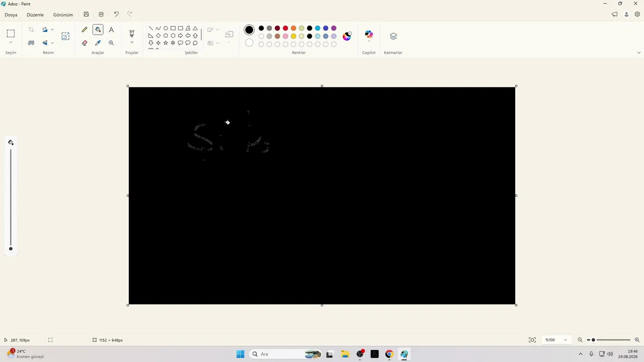This screenshot has width=644, height=362.
Task: Select the Magnifier tool
Action: [x=111, y=43]
